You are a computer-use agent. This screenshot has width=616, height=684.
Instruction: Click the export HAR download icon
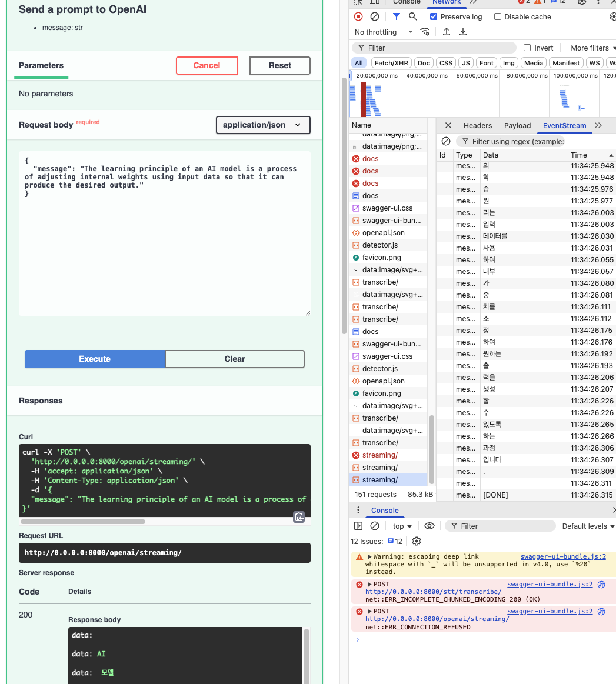pyautogui.click(x=463, y=32)
